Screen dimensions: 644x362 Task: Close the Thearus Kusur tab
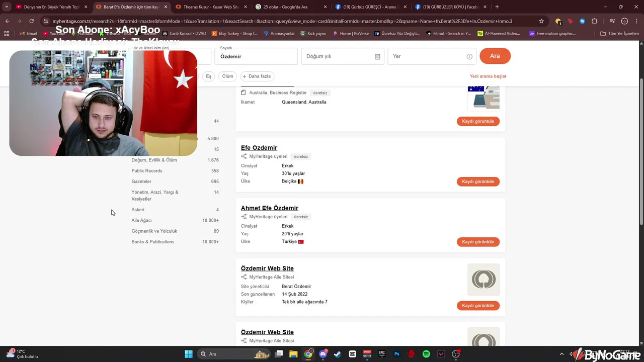click(245, 7)
